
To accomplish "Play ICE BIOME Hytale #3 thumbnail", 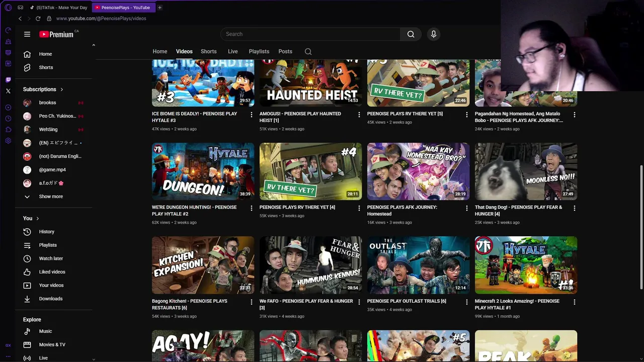I will (x=203, y=83).
